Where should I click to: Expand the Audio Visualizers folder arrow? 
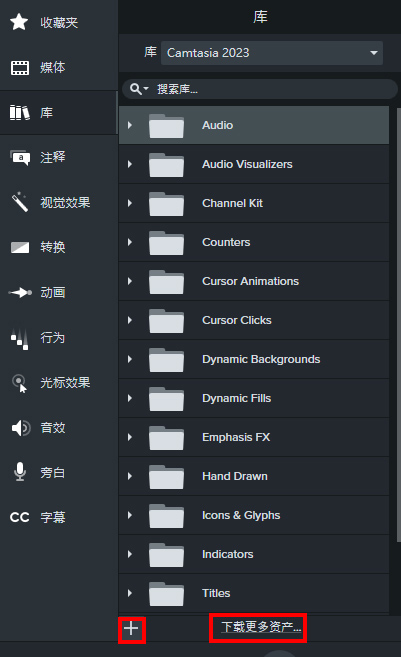click(x=130, y=164)
